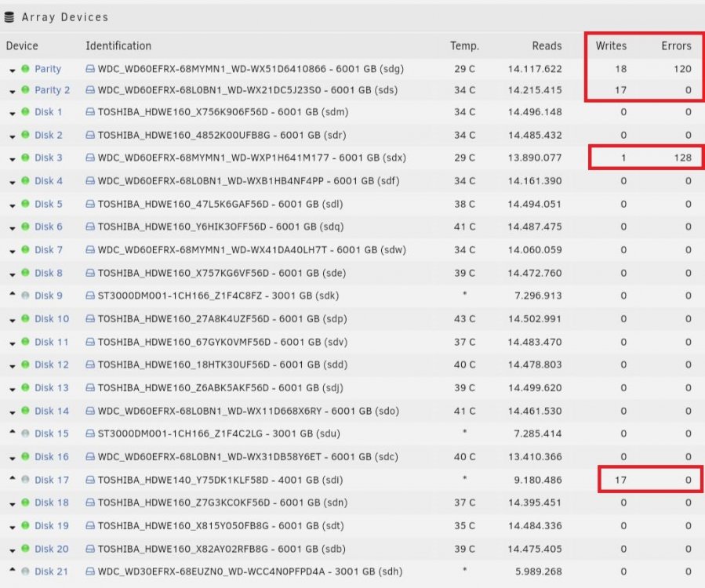Open the Disk 17 settings link

52,480
